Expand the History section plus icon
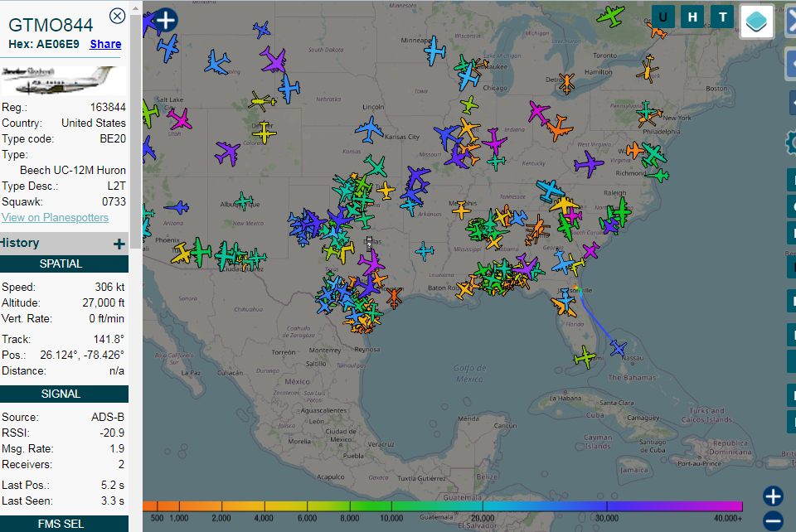This screenshot has height=532, width=796. [x=119, y=244]
